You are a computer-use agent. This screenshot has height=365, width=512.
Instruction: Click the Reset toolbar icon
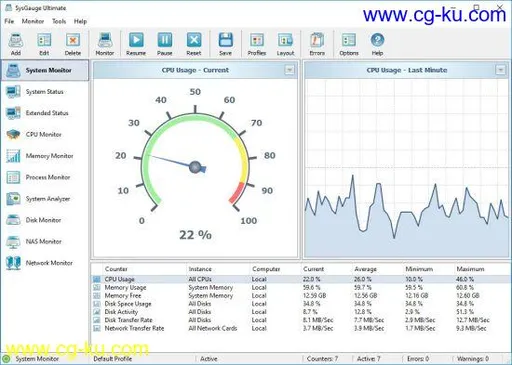click(x=194, y=44)
